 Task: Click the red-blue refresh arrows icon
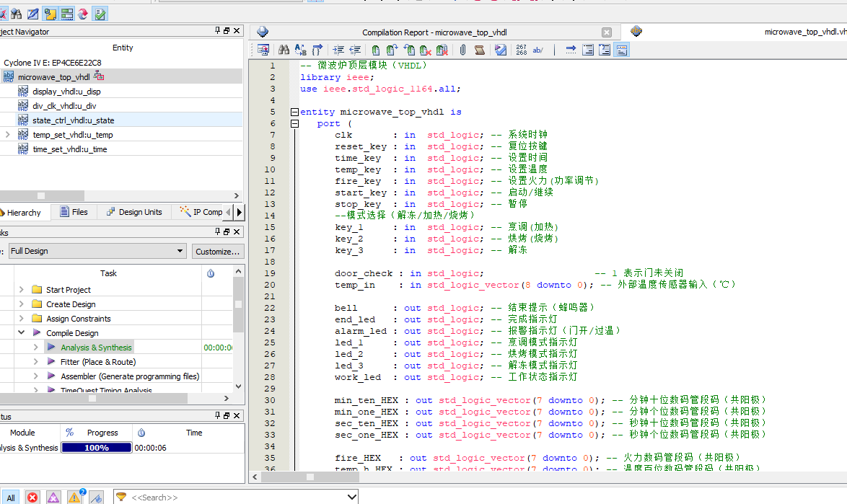tap(83, 14)
